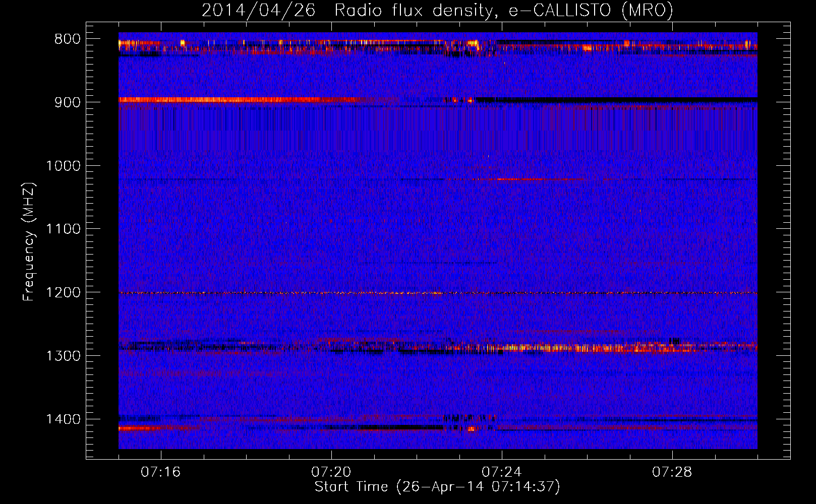Select the 900 frequency tick label
The image size is (816, 504).
68,102
